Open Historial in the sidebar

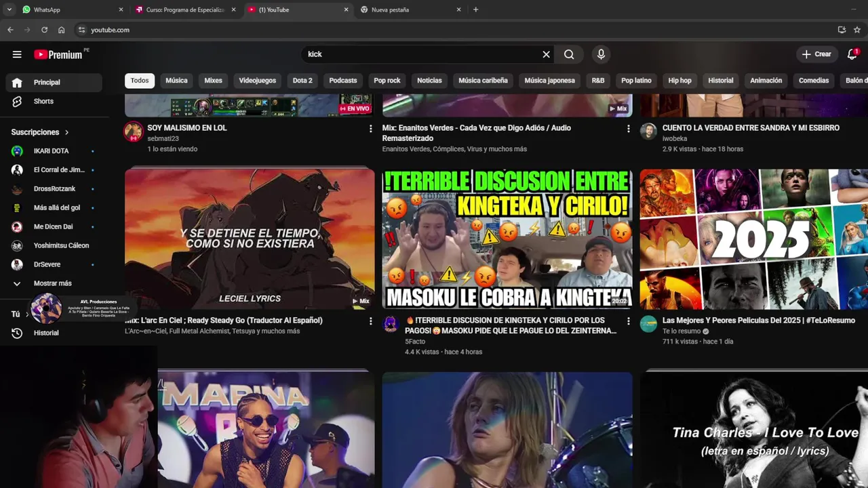(x=54, y=333)
